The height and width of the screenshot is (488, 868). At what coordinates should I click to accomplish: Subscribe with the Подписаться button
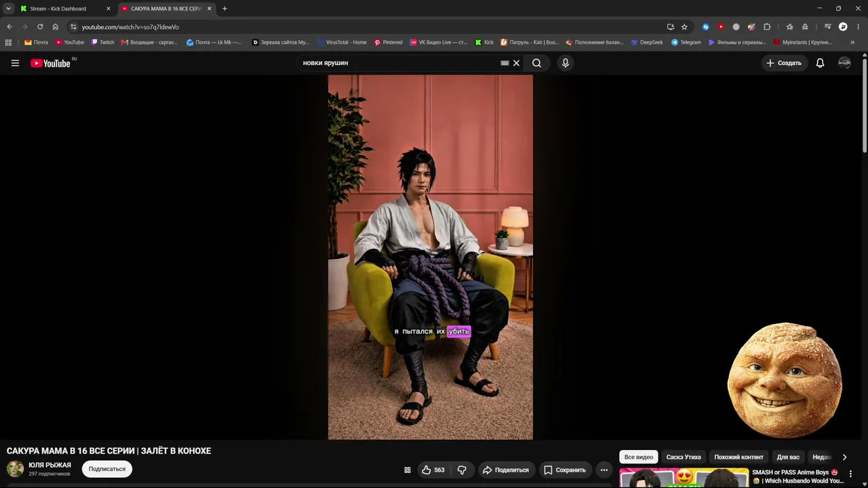click(x=107, y=469)
